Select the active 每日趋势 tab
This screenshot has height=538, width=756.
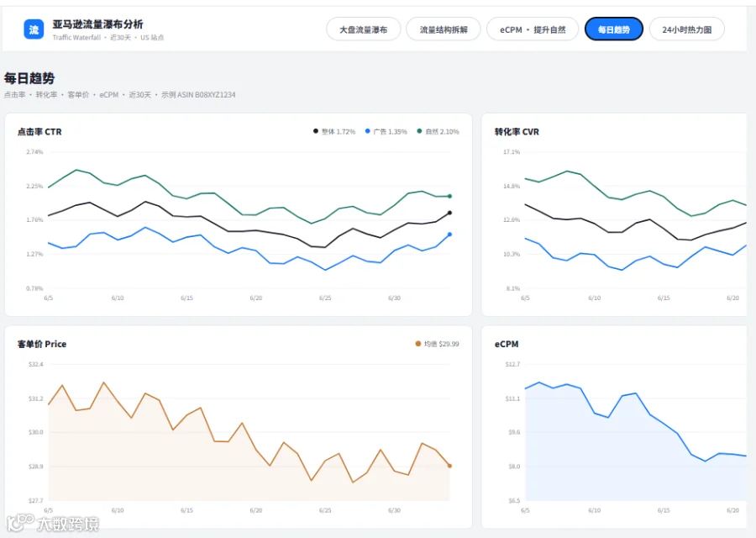tap(614, 29)
